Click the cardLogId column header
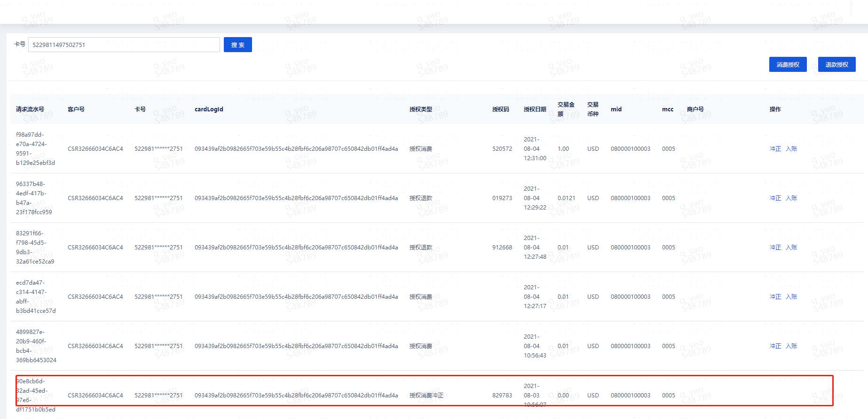868x419 pixels. [x=209, y=109]
